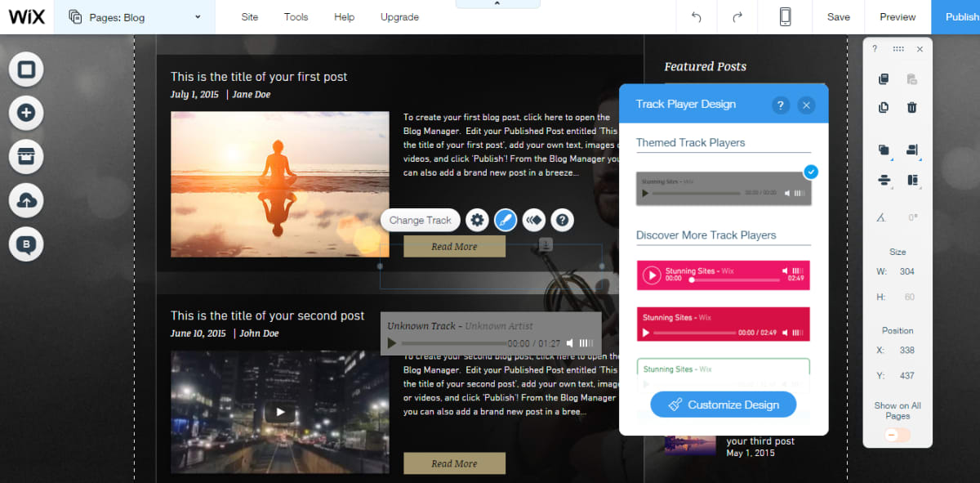Open toolbar panel help question mark
980x483 pixels.
[875, 49]
